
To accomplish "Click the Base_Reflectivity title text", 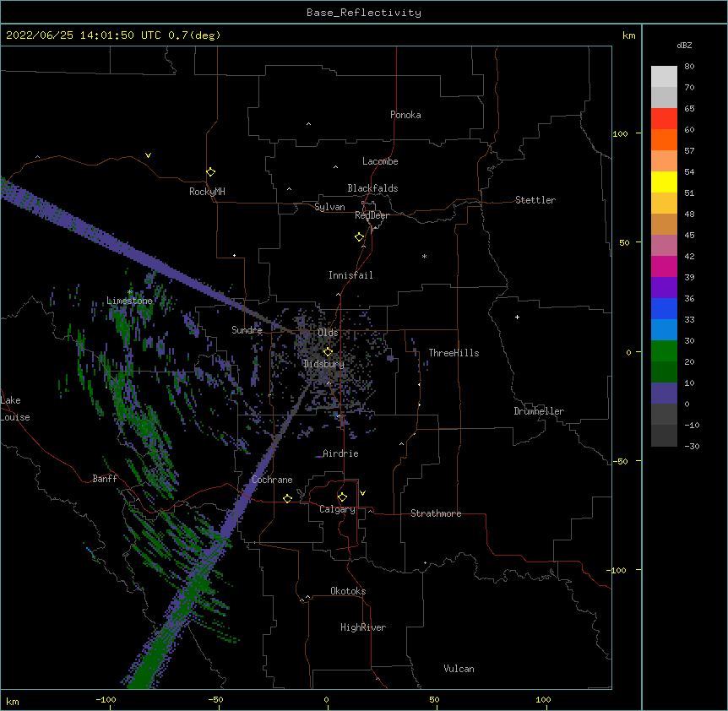I will [x=364, y=13].
